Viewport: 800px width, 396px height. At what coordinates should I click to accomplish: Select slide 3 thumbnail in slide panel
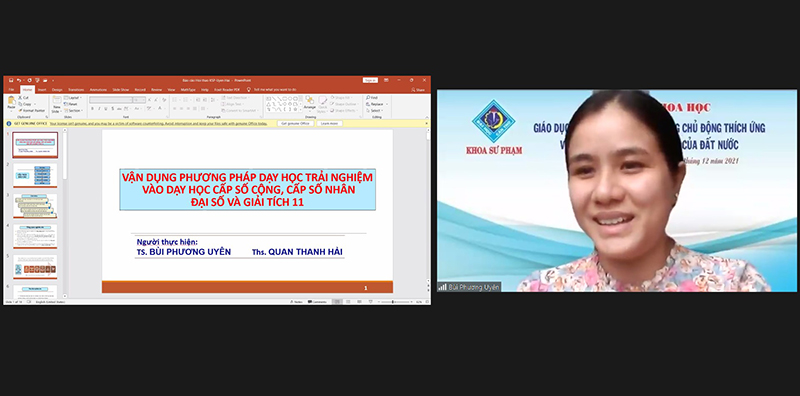click(x=35, y=206)
